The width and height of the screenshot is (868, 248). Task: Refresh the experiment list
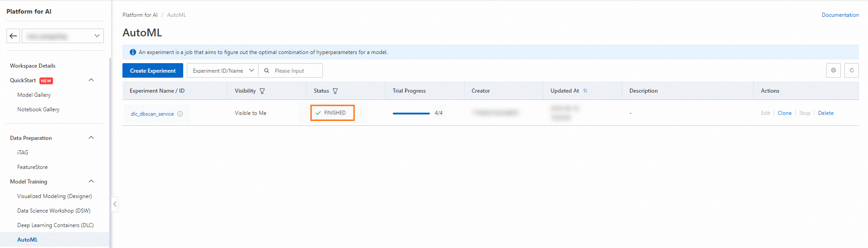coord(852,70)
